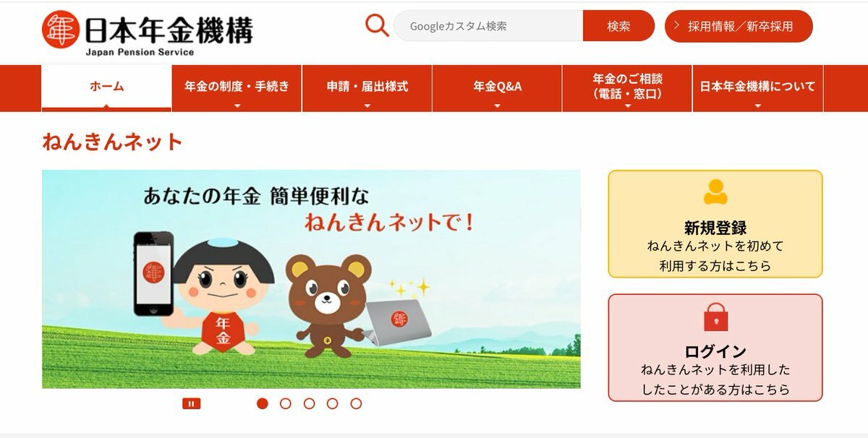This screenshot has width=868, height=438.
Task: Jump to the fifth carousel slide dot
Action: (x=356, y=403)
